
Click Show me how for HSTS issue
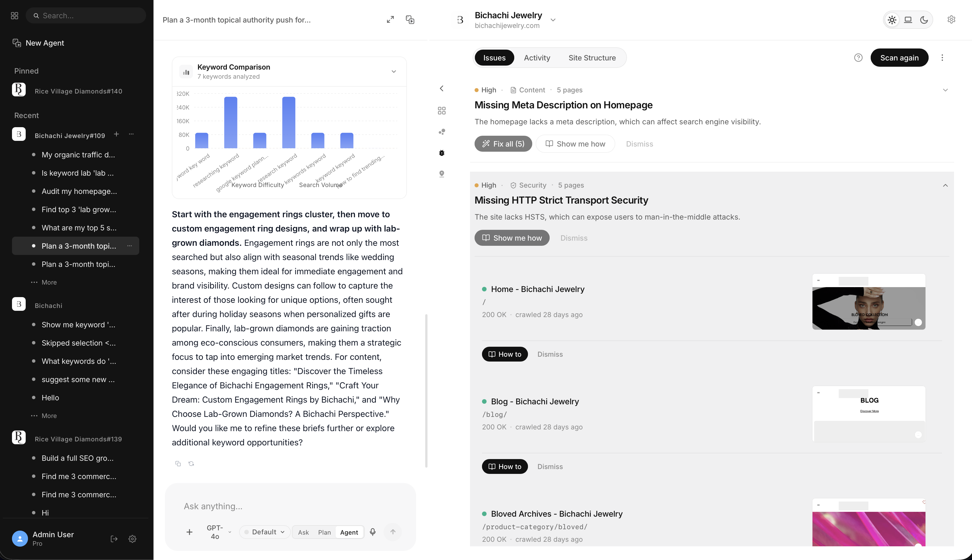pyautogui.click(x=512, y=238)
